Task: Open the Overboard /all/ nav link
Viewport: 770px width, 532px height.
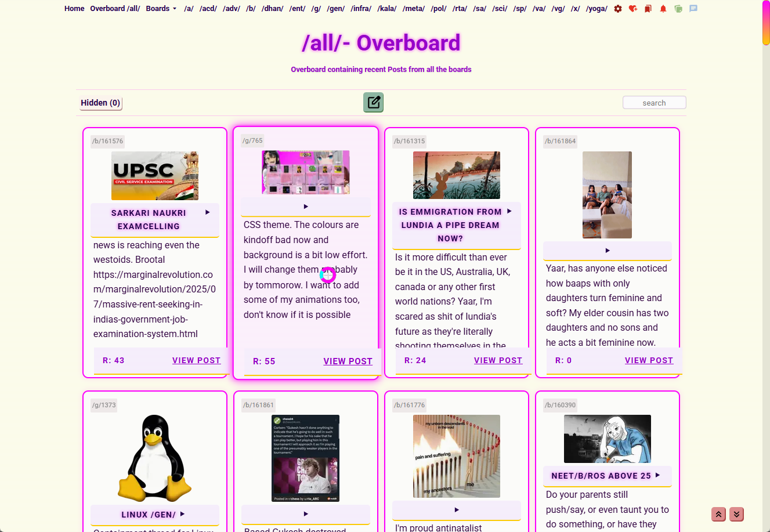Action: 115,9
